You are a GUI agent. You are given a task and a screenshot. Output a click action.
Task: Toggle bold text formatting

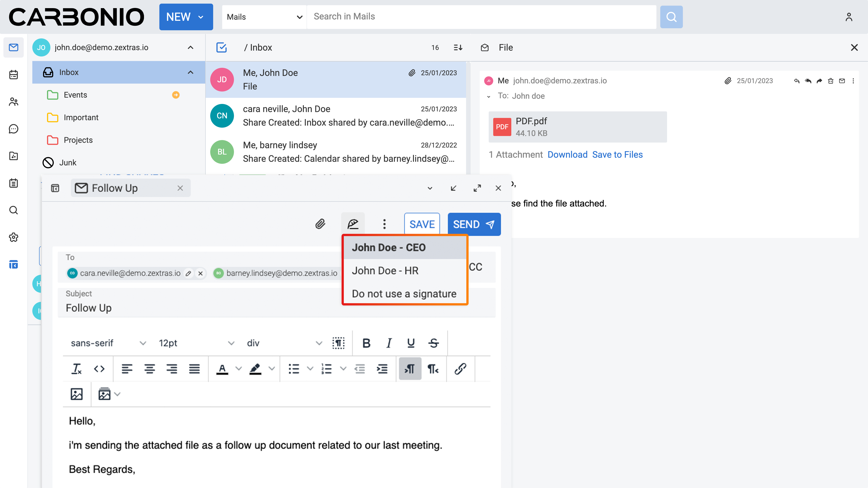click(366, 343)
